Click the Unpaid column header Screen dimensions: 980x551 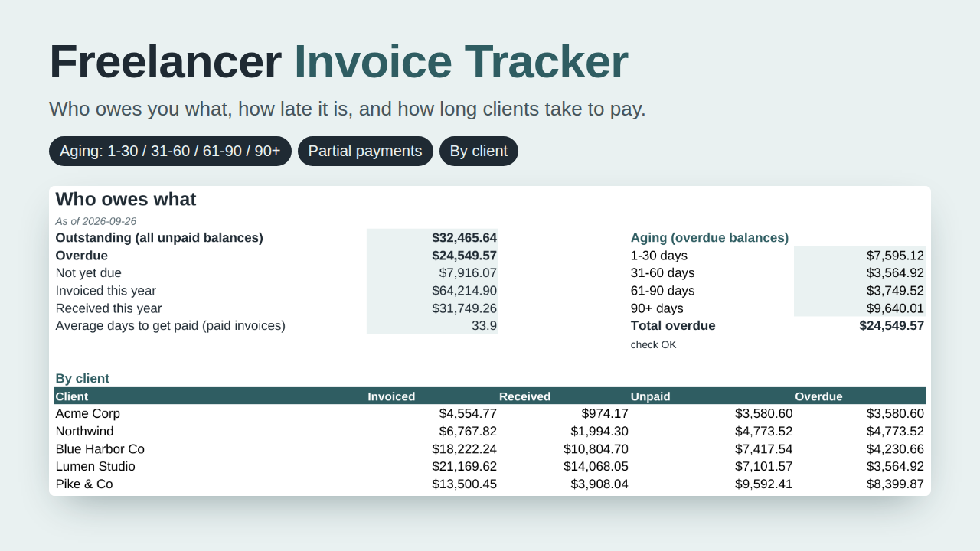pyautogui.click(x=651, y=396)
